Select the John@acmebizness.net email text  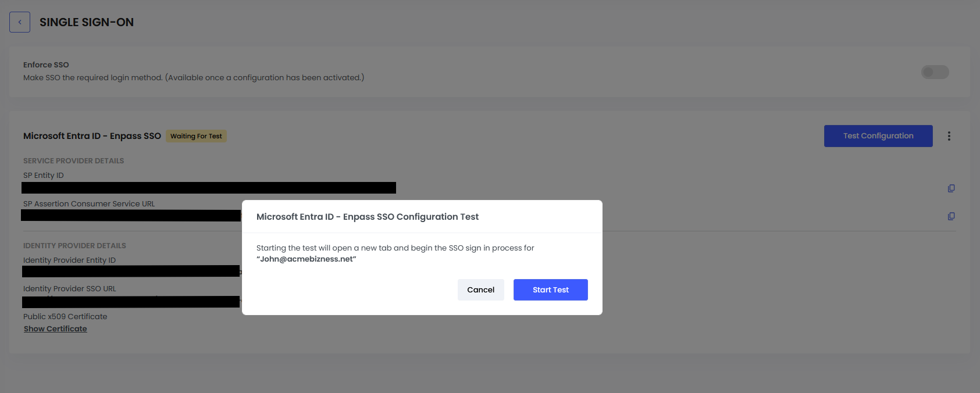(x=307, y=259)
